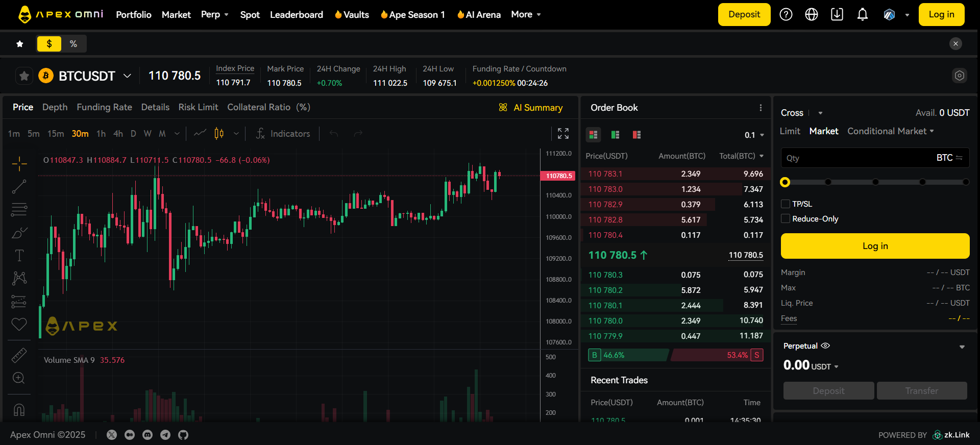
Task: Select the 1h timeframe
Action: (101, 134)
